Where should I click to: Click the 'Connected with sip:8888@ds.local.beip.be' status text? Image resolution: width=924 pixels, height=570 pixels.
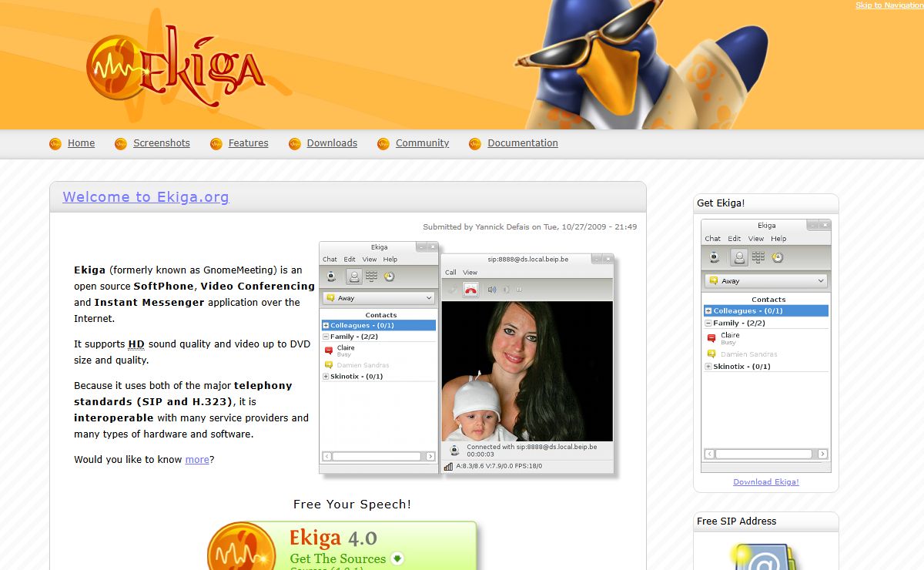(x=531, y=447)
